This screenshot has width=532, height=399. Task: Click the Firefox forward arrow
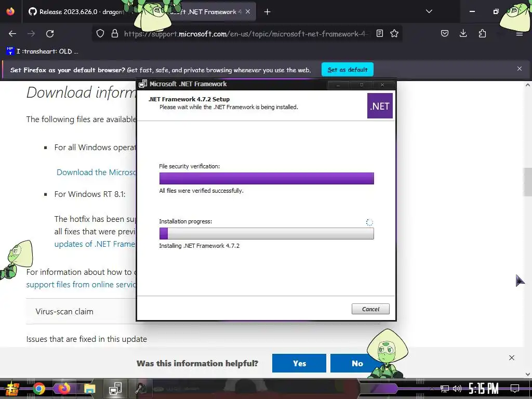(x=31, y=34)
